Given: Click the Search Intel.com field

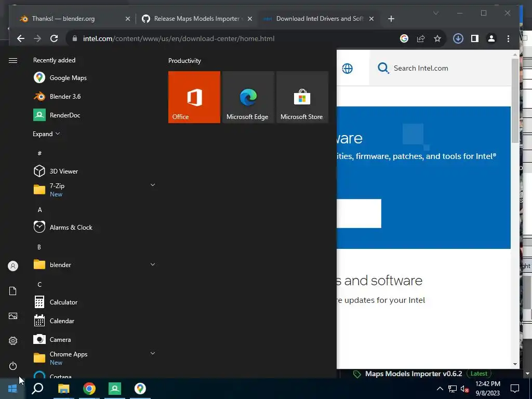Looking at the screenshot, I should pyautogui.click(x=440, y=68).
